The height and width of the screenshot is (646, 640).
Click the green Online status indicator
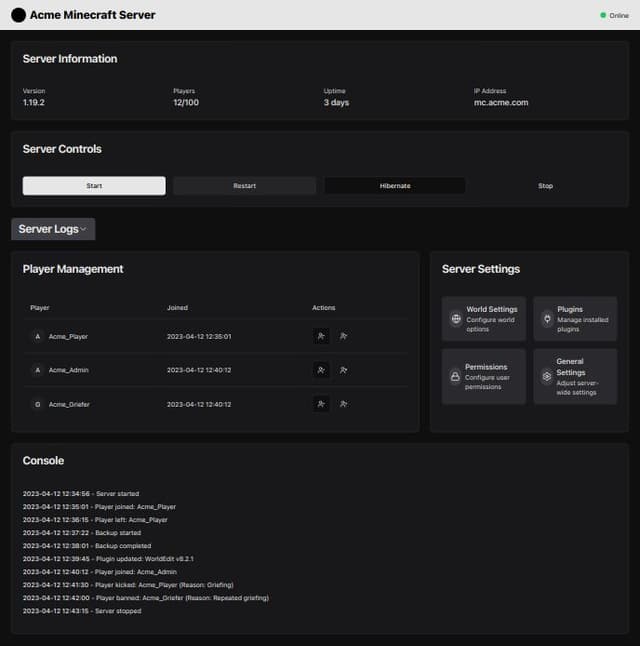603,15
